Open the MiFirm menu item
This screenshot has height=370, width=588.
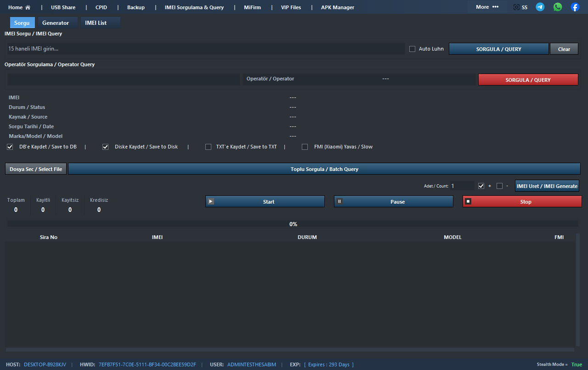252,7
